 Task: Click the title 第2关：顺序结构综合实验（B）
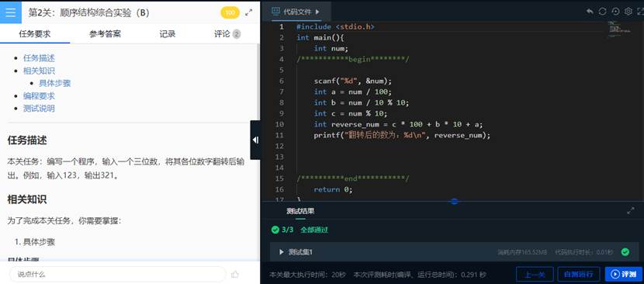point(88,12)
